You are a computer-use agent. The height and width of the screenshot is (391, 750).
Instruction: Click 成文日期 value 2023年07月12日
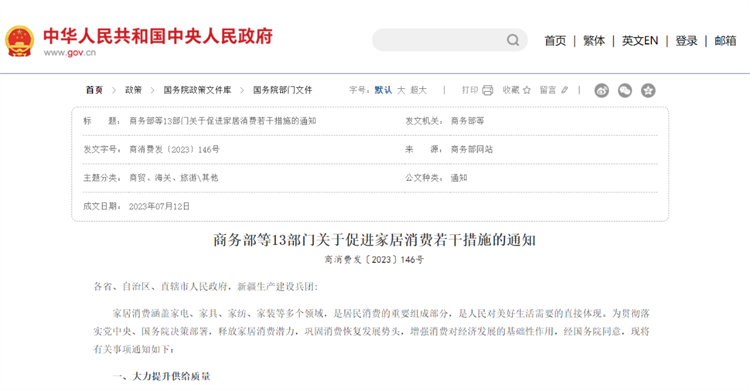(159, 206)
